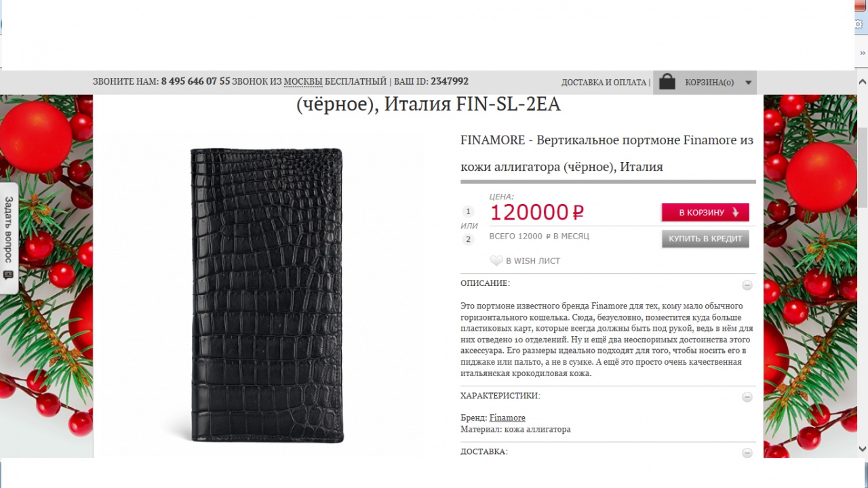Expand the Корзина dropdown arrow
Image resolution: width=868 pixels, height=488 pixels.
(x=749, y=83)
